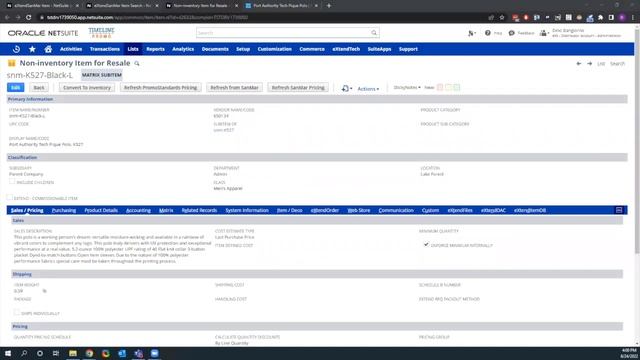
Task: Open the Lists menu
Action: [x=133, y=49]
